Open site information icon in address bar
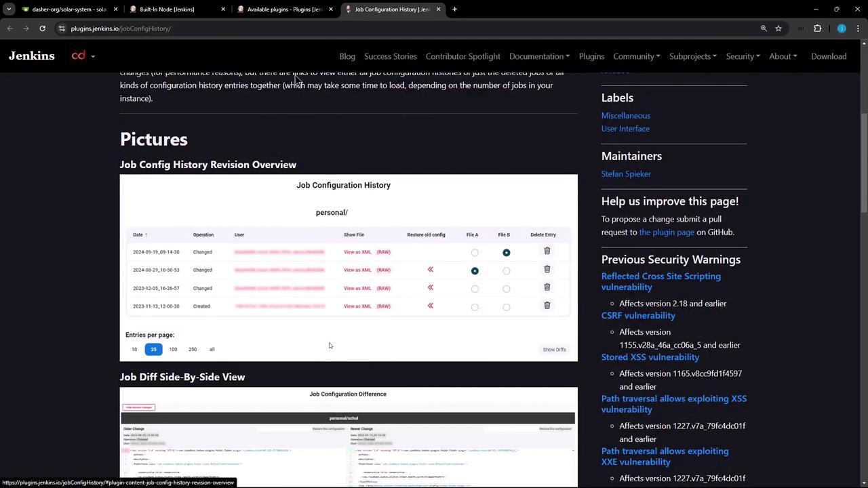The height and width of the screenshot is (488, 868). [x=62, y=28]
